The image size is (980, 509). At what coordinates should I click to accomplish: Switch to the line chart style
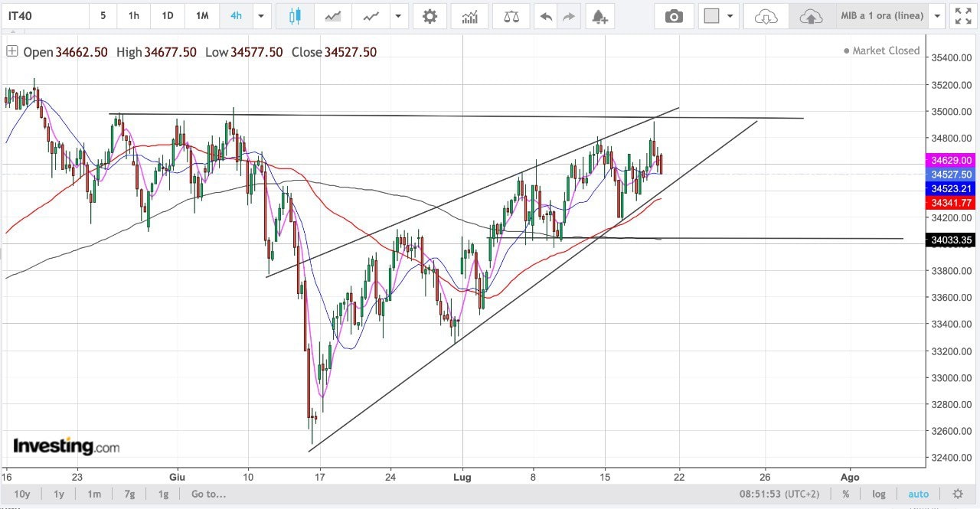tap(371, 16)
